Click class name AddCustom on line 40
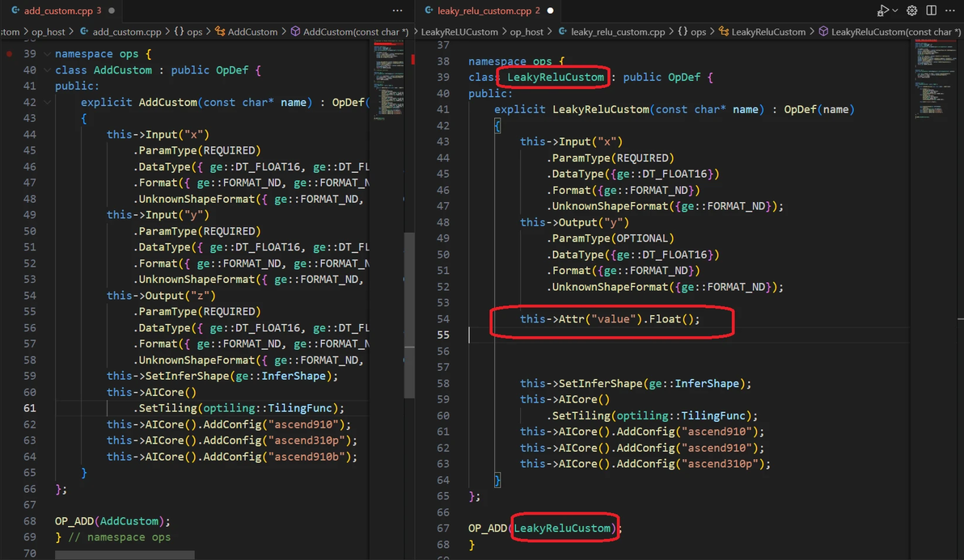Image resolution: width=964 pixels, height=560 pixels. [122, 70]
